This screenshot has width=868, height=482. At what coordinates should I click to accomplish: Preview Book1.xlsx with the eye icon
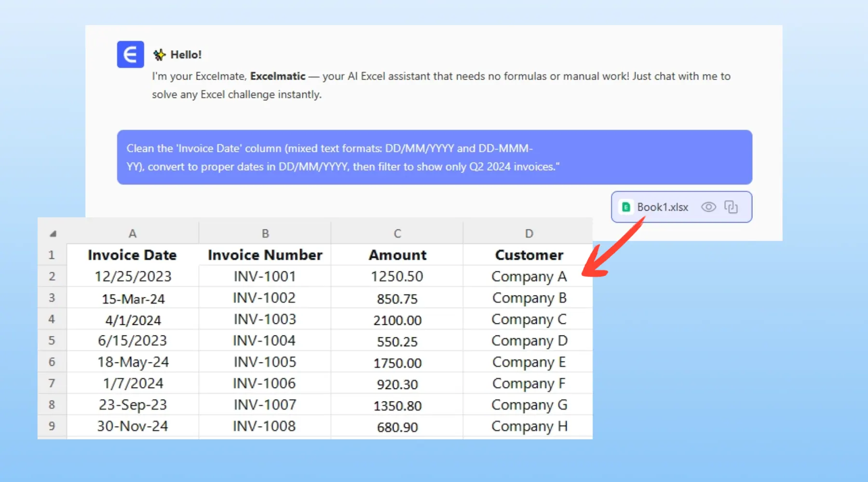[708, 207]
